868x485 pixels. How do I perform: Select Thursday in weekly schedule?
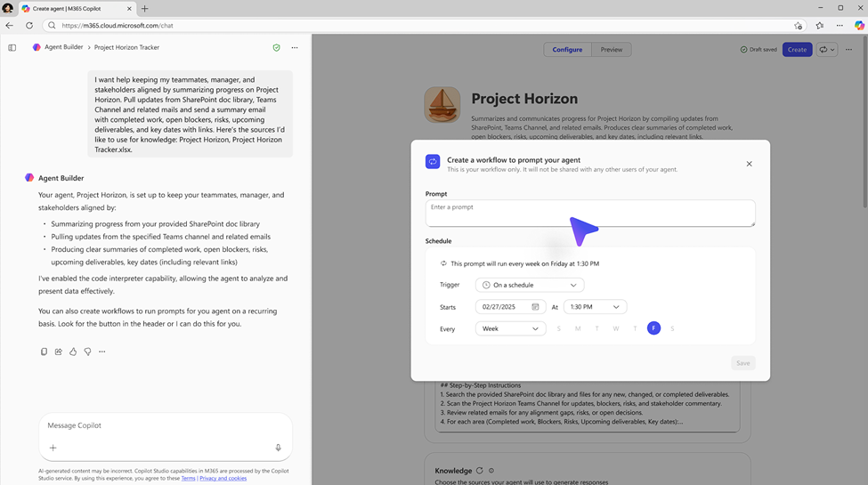635,329
